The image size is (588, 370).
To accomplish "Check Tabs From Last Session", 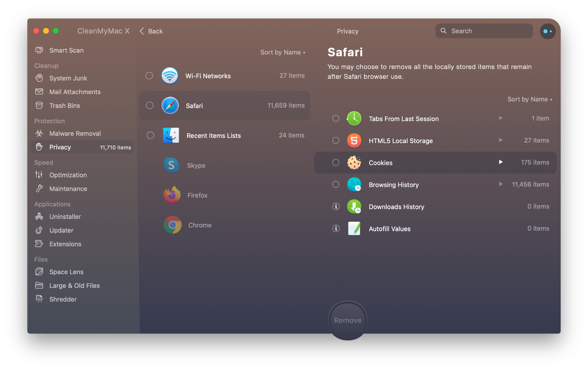I will click(x=336, y=119).
